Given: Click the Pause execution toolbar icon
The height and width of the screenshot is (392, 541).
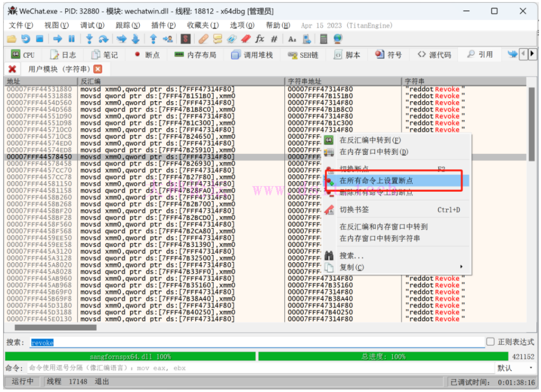Looking at the screenshot, I should tap(72, 39).
